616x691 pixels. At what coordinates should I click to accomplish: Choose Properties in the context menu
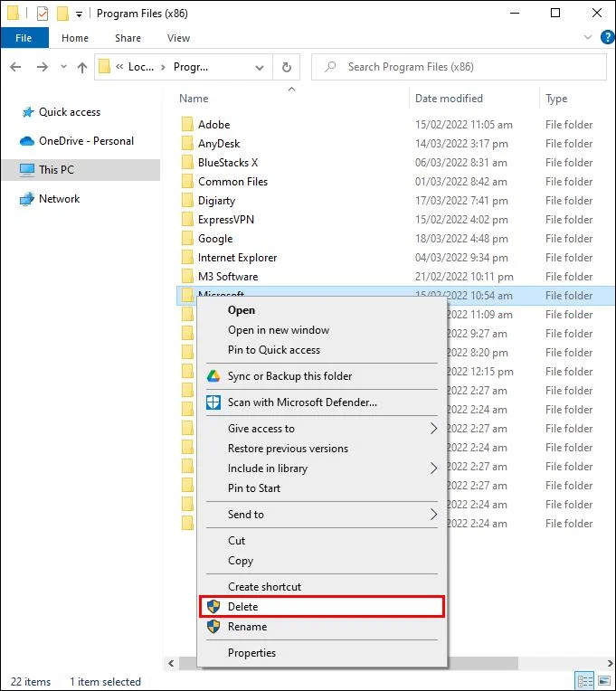tap(322, 653)
